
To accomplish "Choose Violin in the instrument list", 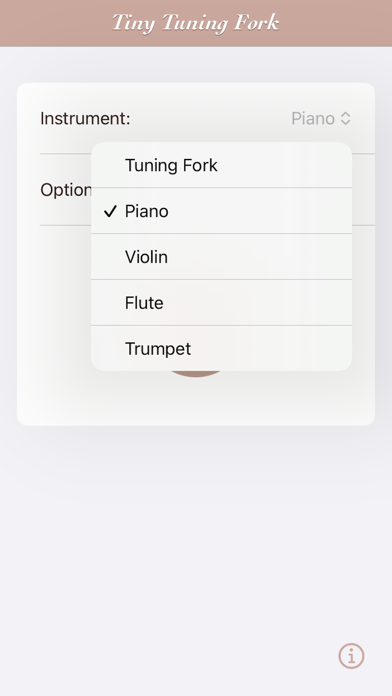I will 221,257.
